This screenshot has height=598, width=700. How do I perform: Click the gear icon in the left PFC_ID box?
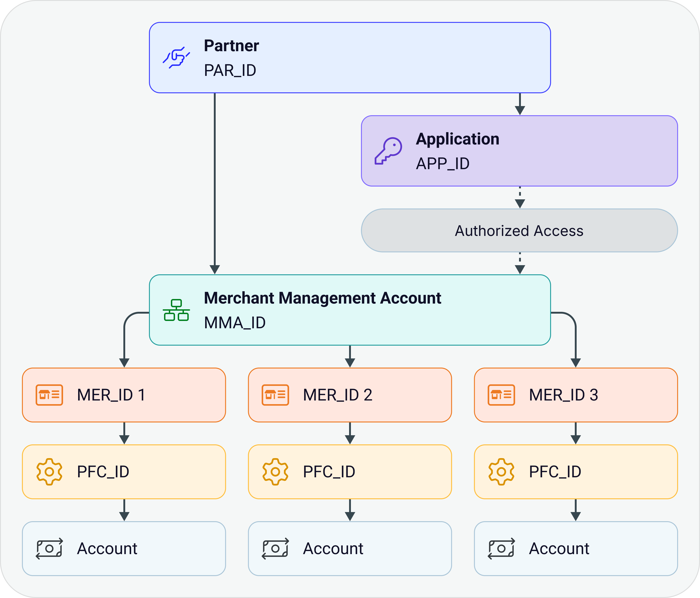(49, 472)
